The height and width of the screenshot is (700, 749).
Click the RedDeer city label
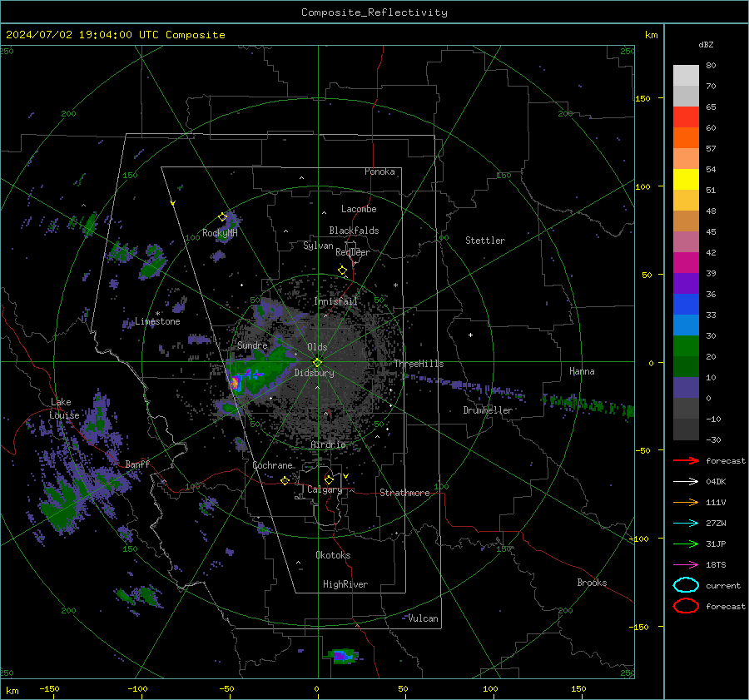coord(353,252)
